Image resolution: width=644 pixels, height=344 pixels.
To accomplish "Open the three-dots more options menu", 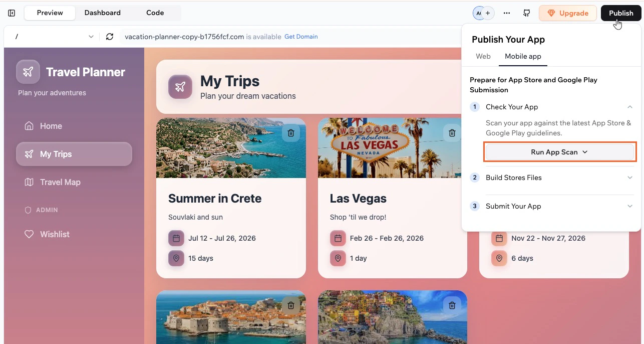I will (507, 13).
